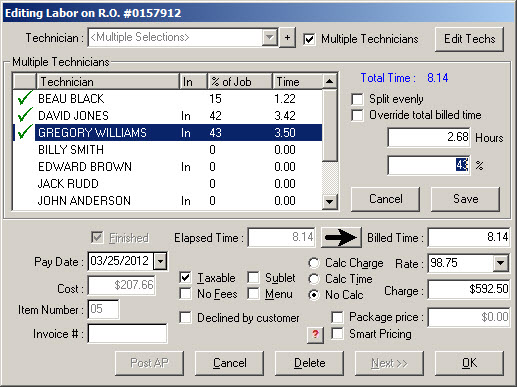Check Override total billed time

click(x=357, y=115)
